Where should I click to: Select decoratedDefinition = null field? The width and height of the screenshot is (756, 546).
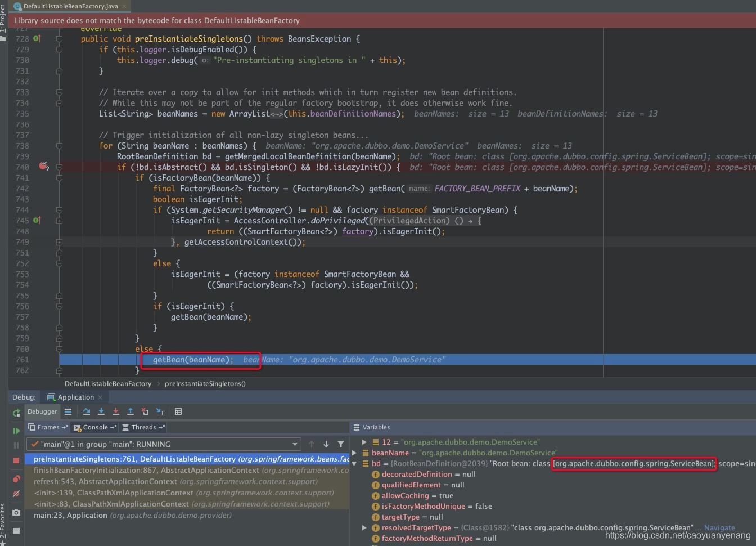tap(429, 474)
